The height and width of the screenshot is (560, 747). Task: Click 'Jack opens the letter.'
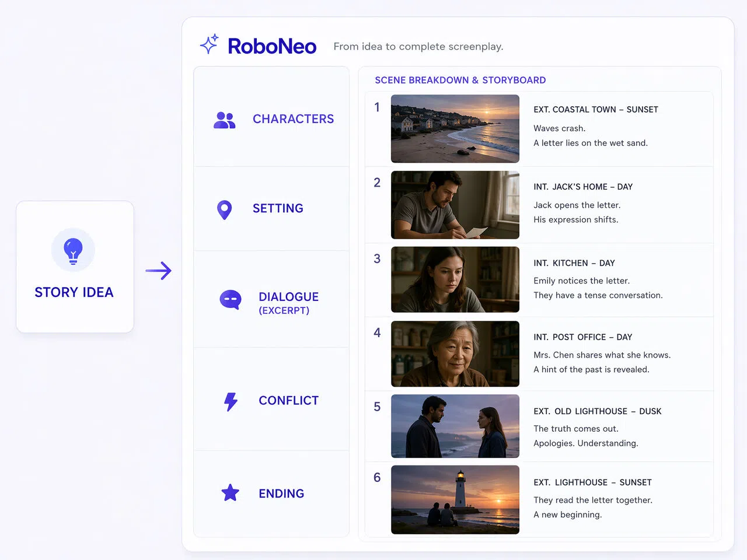coord(577,205)
